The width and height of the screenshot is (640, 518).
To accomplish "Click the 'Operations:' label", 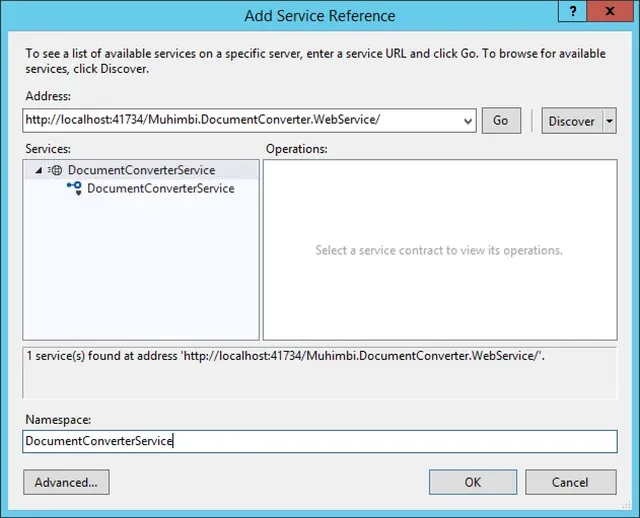I will (x=297, y=149).
